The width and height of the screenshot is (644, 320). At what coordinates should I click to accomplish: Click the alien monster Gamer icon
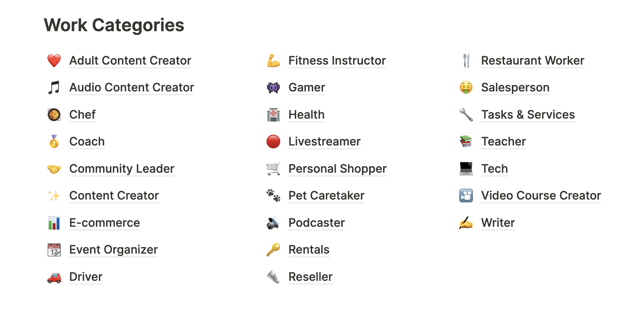(x=273, y=87)
